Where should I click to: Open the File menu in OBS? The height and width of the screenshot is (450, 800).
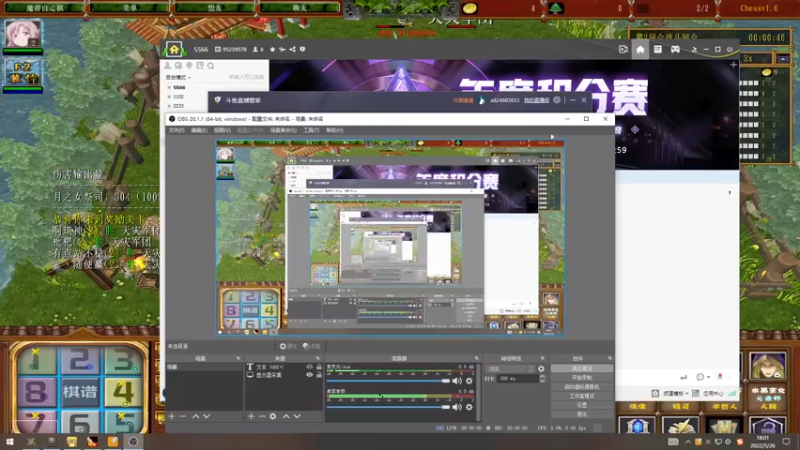[x=176, y=131]
